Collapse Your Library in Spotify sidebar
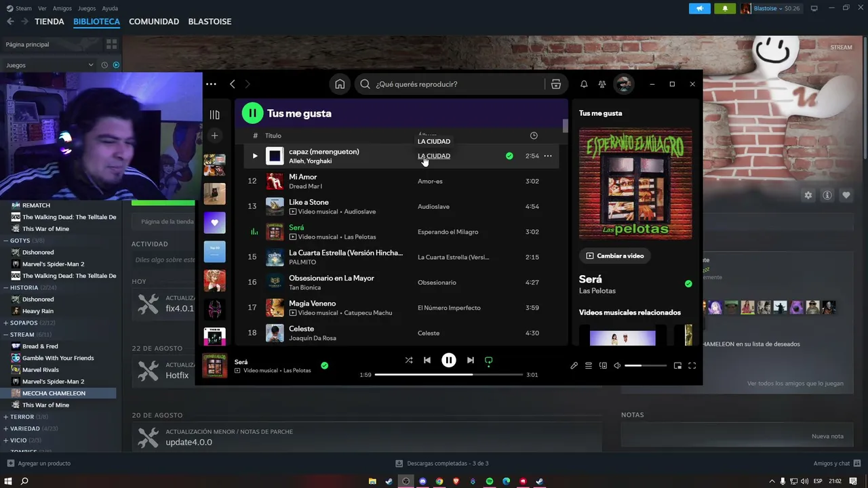This screenshot has height=488, width=868. click(215, 115)
